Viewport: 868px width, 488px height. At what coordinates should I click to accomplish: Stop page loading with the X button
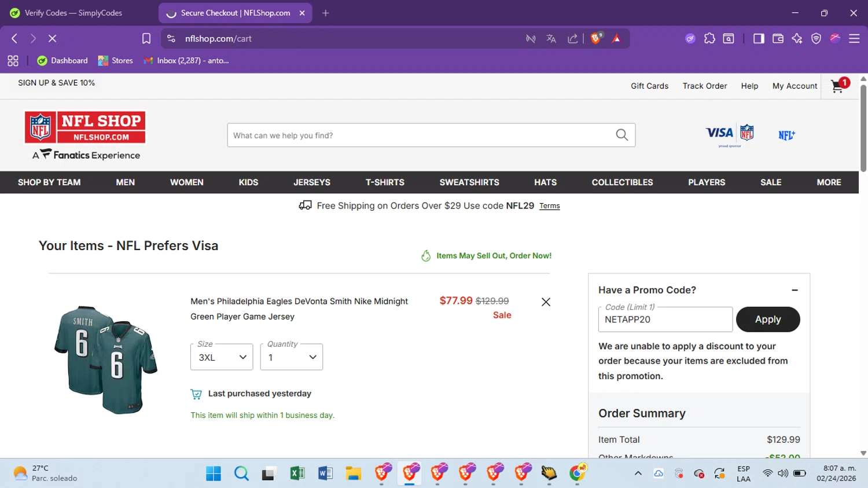52,38
